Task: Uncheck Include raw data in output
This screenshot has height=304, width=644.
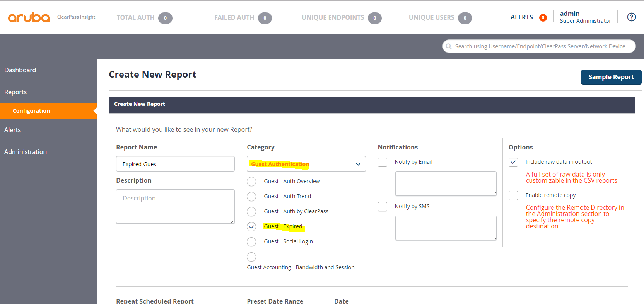Action: click(x=513, y=162)
